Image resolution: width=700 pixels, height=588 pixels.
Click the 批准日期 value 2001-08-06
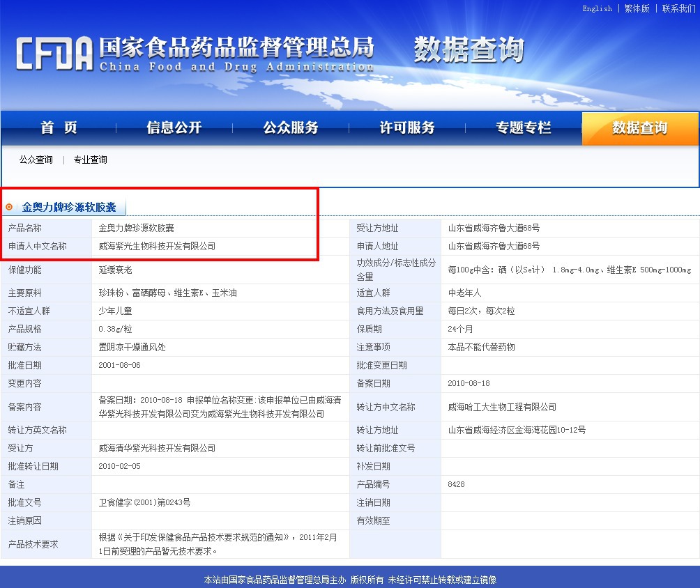pyautogui.click(x=119, y=365)
